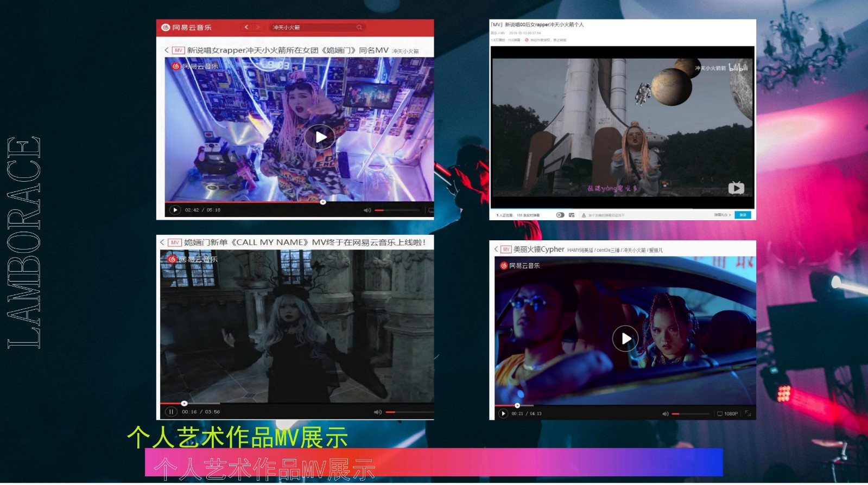The image size is (868, 485).
Task: Click the bilibili watermark logo on the rocket video
Action: (x=738, y=68)
